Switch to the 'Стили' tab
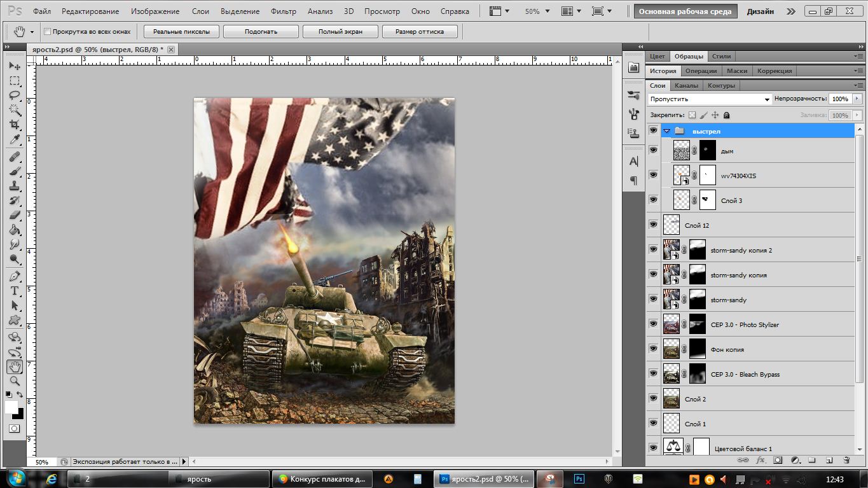The image size is (868, 488). pyautogui.click(x=722, y=57)
